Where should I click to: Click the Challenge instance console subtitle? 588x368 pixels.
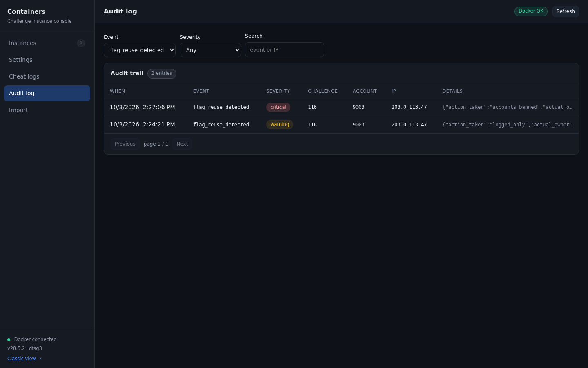click(39, 21)
